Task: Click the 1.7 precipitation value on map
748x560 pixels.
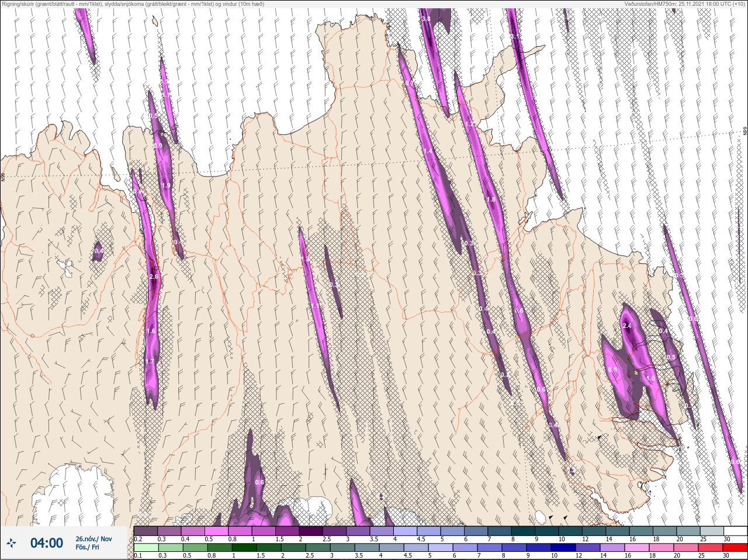Action: [150, 361]
